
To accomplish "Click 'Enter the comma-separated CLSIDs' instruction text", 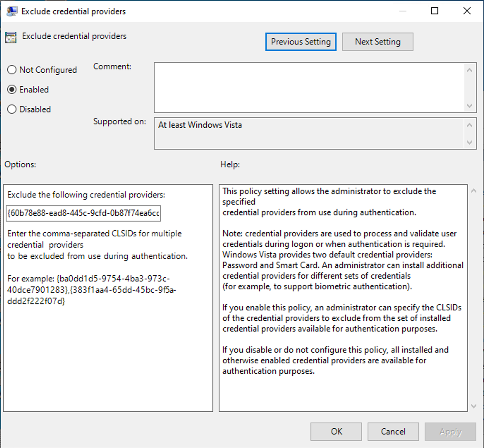I will [x=97, y=245].
